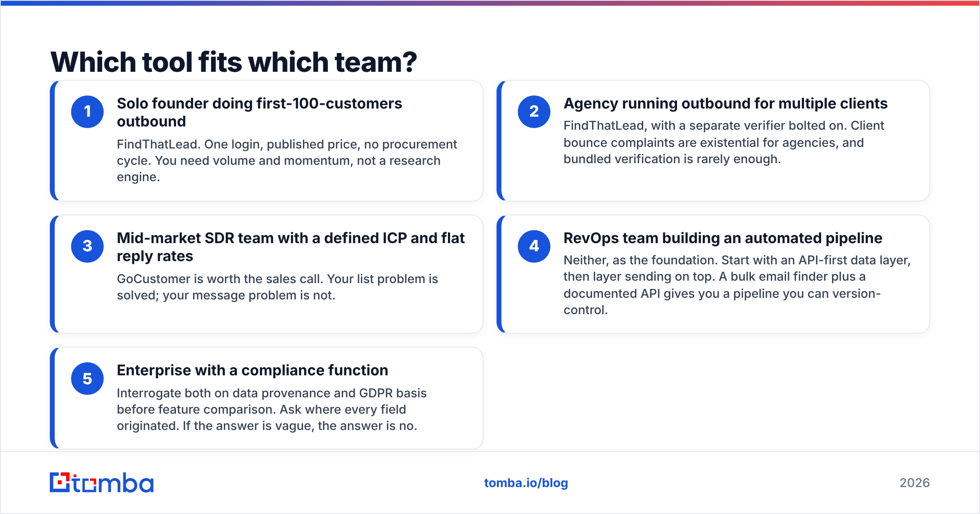Image resolution: width=980 pixels, height=514 pixels.
Task: Click the number 3 circle badge
Action: 87,246
